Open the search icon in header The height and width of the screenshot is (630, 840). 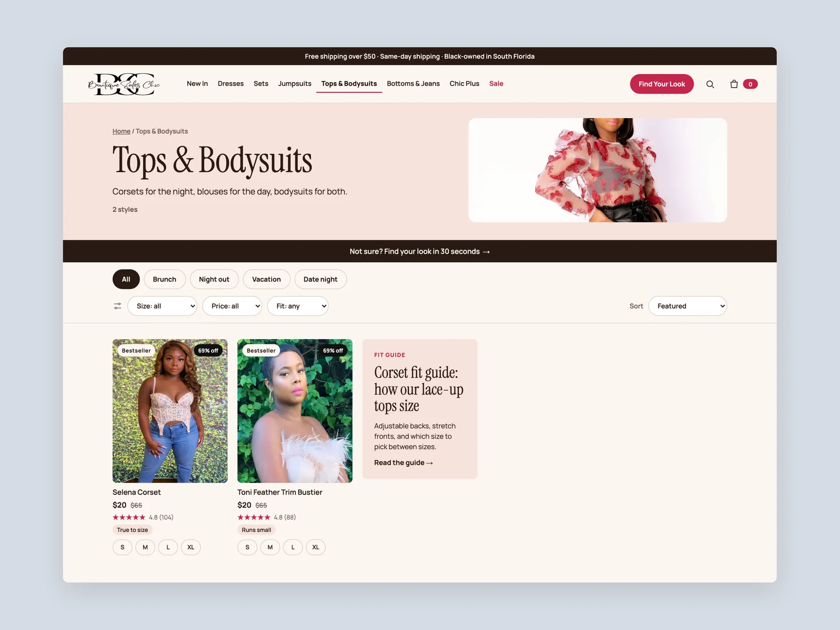[x=710, y=84]
